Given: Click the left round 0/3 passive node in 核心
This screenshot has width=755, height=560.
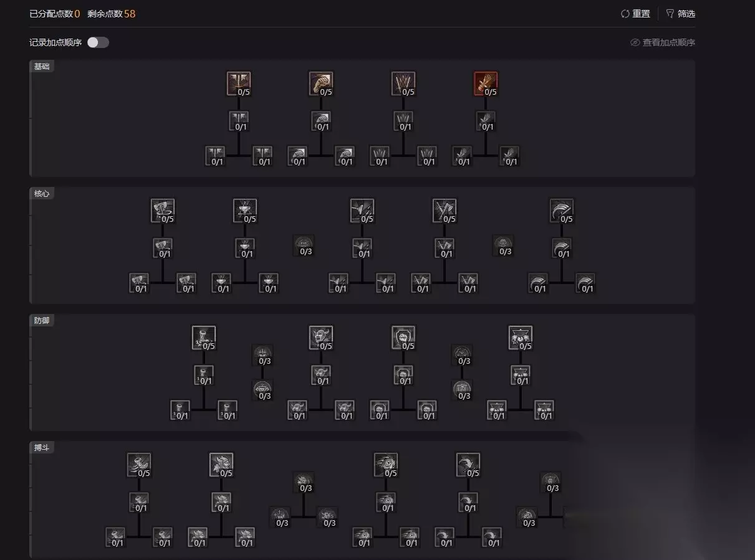Looking at the screenshot, I should (304, 245).
